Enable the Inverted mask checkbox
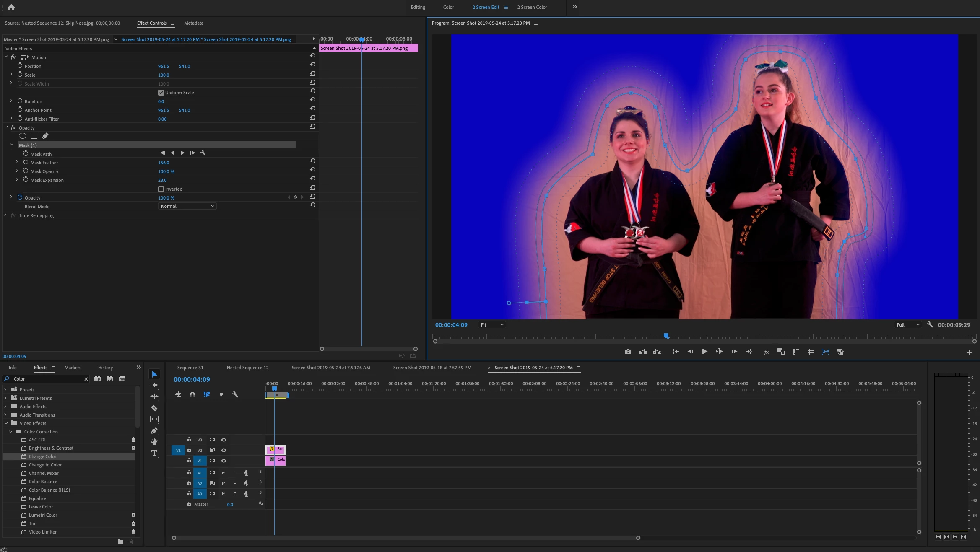Image resolution: width=980 pixels, height=552 pixels. 161,189
